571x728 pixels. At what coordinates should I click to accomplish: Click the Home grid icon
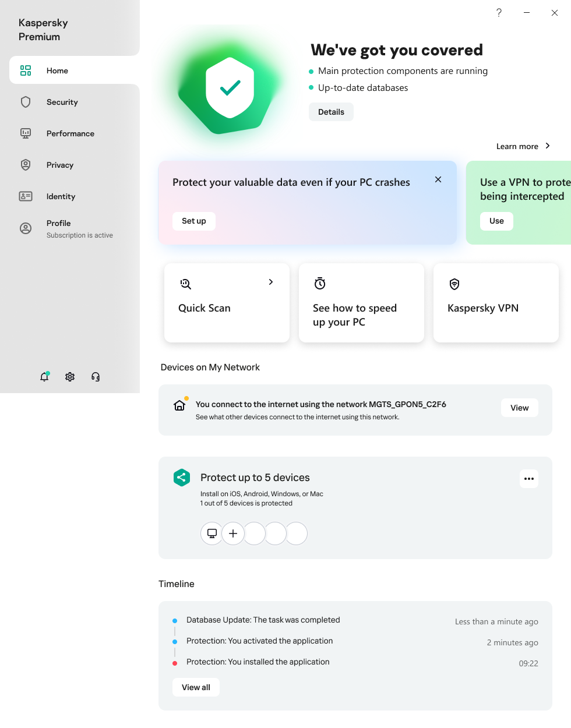26,70
